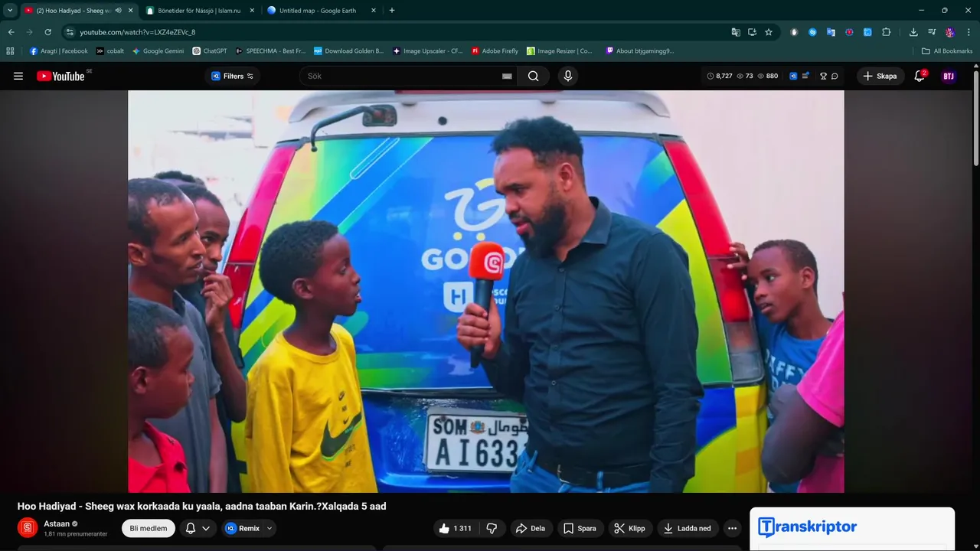
Task: Go to the YouTube home logo
Action: (x=60, y=76)
